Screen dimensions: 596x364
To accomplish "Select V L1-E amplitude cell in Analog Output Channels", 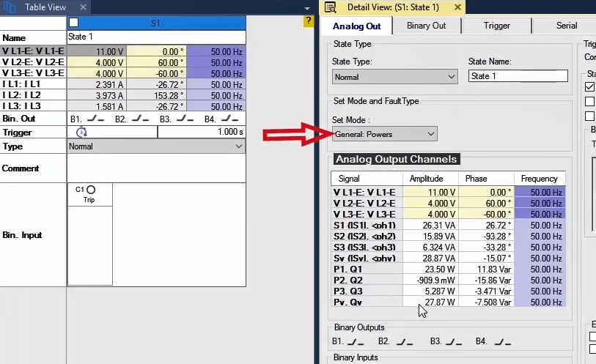I will point(430,193).
